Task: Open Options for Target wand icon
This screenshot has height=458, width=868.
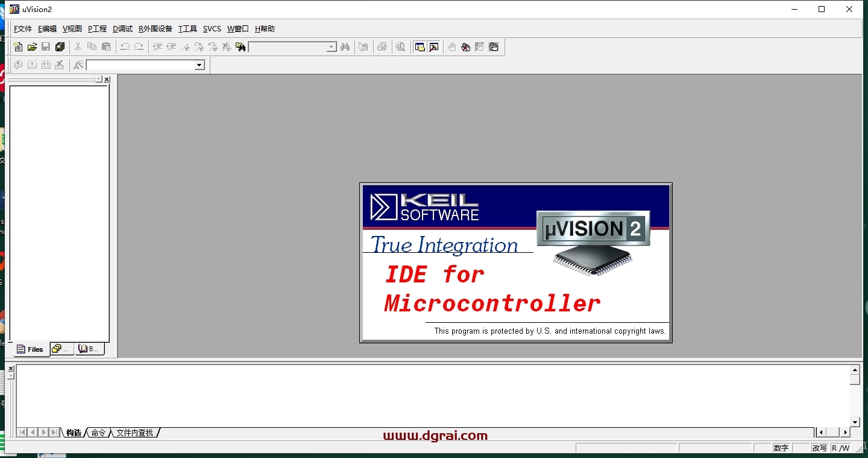Action: click(x=78, y=65)
